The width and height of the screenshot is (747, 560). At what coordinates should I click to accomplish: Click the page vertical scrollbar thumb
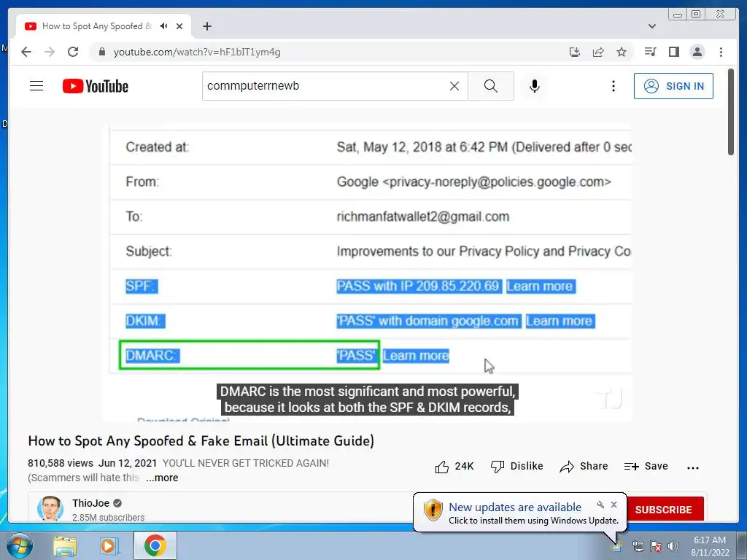(x=731, y=112)
